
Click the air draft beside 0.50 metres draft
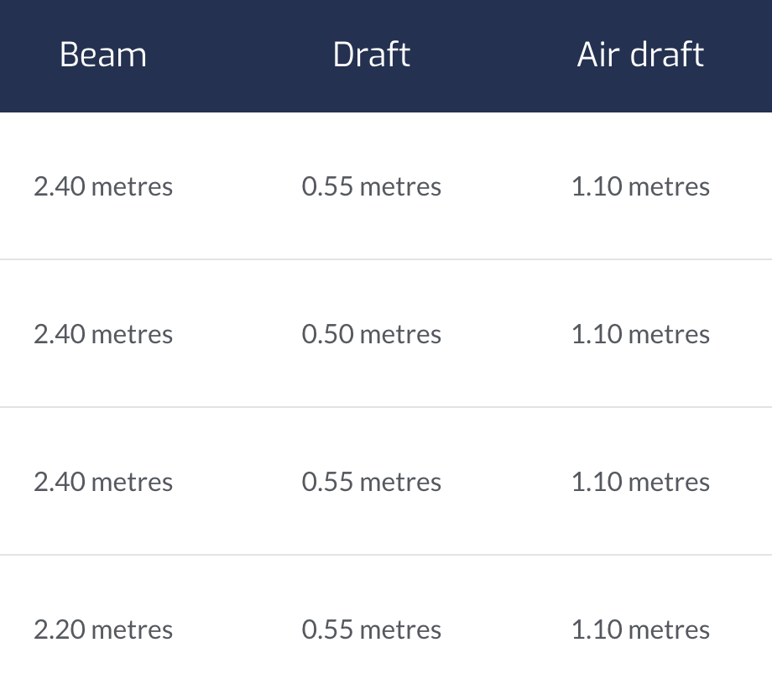(640, 334)
